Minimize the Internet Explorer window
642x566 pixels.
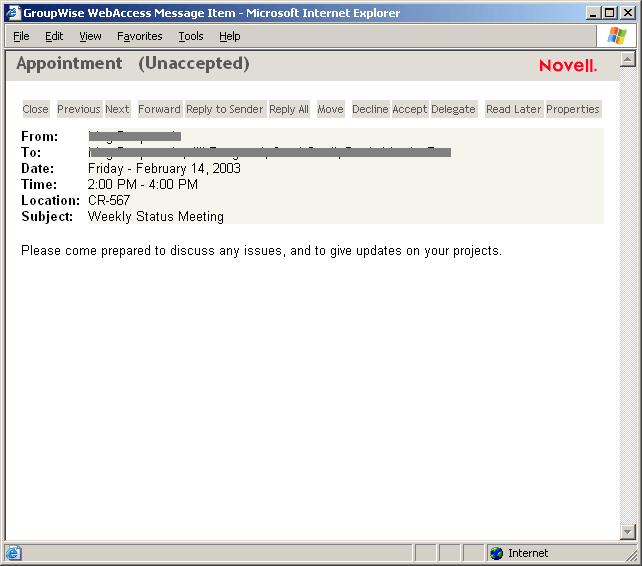click(592, 13)
